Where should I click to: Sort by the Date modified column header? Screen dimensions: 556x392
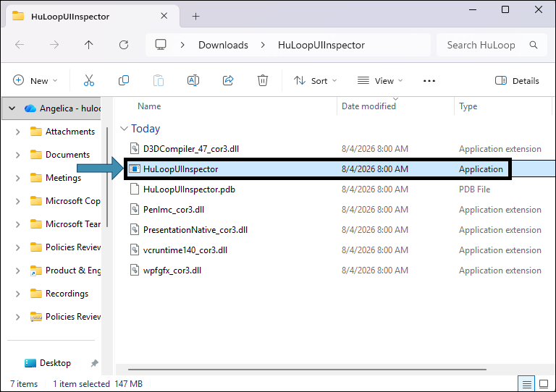tap(368, 106)
